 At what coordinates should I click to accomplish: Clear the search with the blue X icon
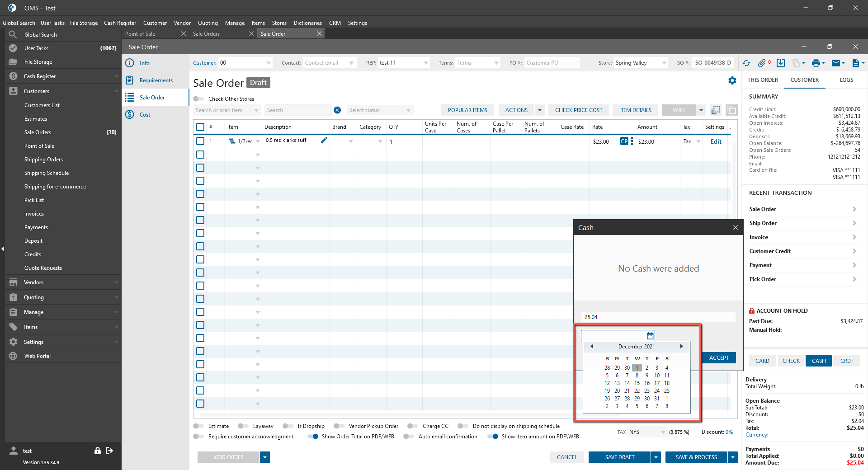click(x=337, y=110)
